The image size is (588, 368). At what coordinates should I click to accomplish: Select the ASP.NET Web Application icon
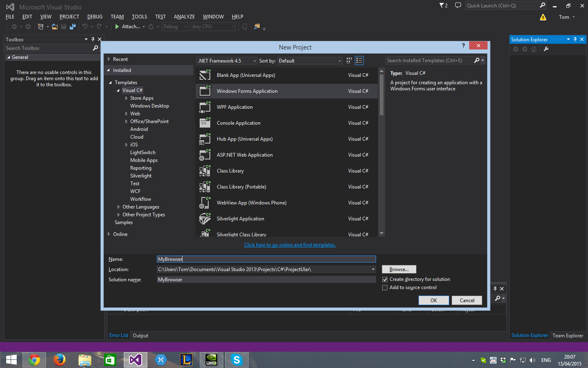[x=205, y=155]
